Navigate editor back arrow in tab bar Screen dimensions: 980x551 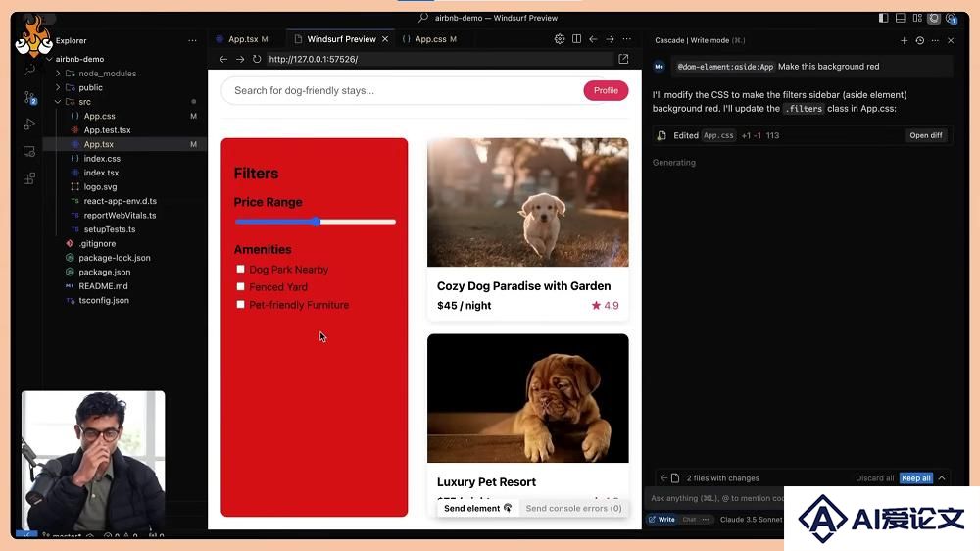[593, 39]
